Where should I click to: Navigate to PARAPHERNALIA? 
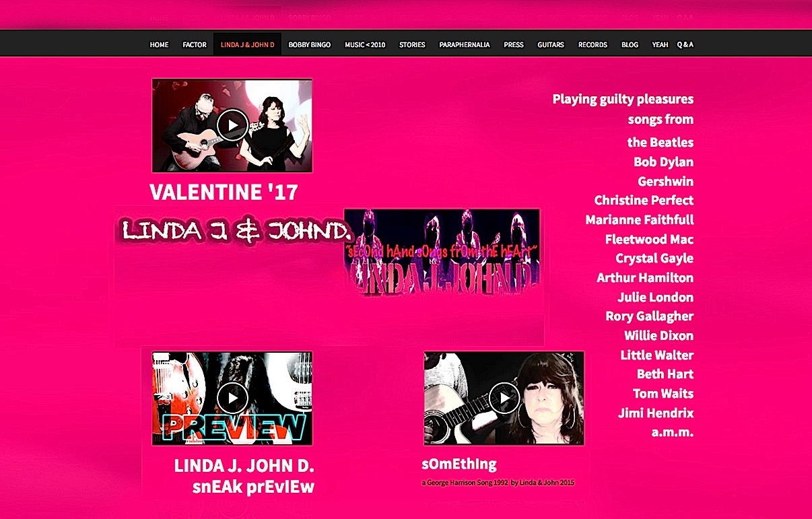click(x=465, y=45)
